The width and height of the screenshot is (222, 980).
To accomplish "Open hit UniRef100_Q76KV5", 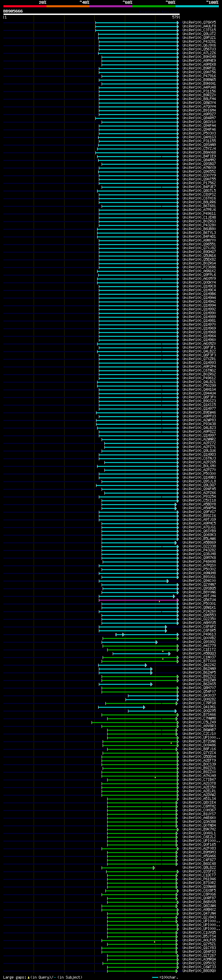I will (x=199, y=23).
